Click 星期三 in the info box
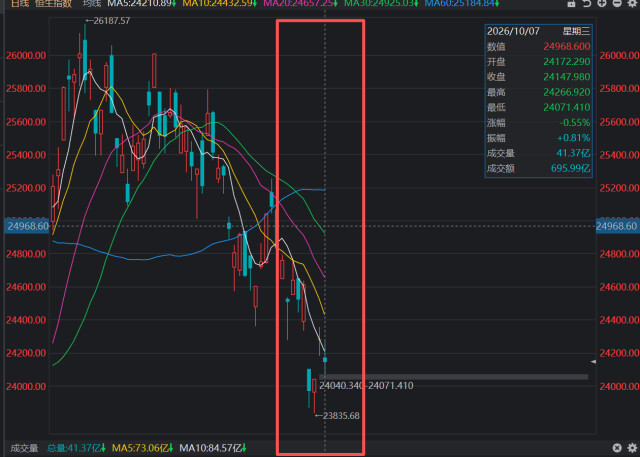The image size is (640, 457). 576,31
